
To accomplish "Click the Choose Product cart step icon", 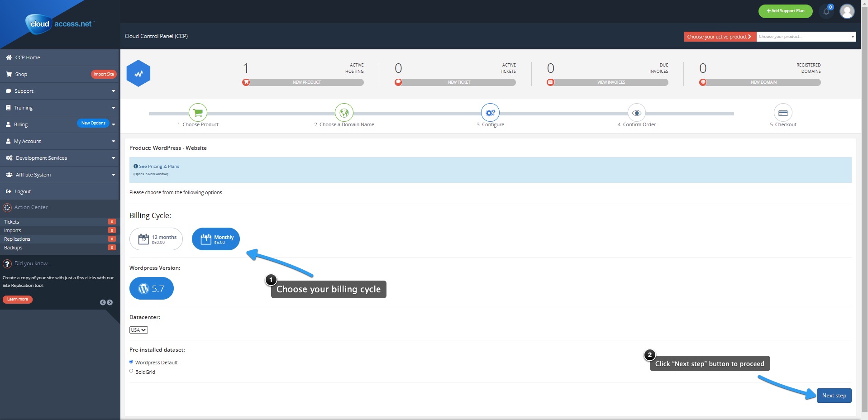I will pyautogui.click(x=198, y=112).
